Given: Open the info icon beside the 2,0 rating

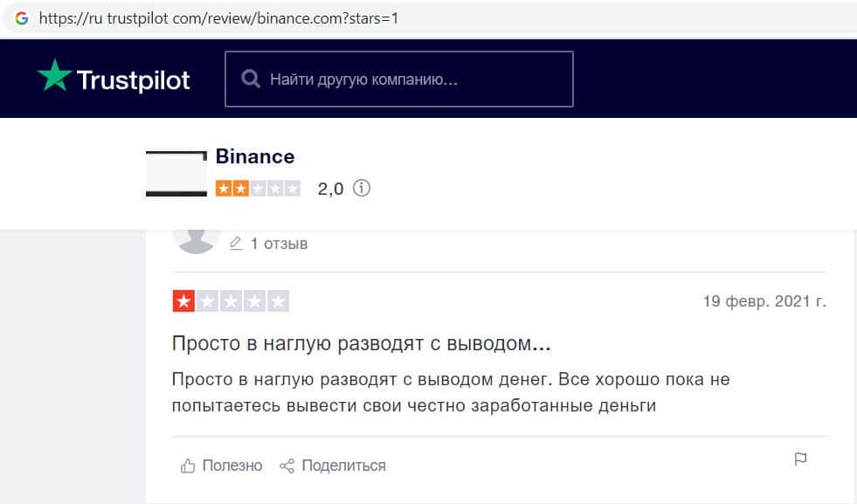Looking at the screenshot, I should click(x=362, y=188).
